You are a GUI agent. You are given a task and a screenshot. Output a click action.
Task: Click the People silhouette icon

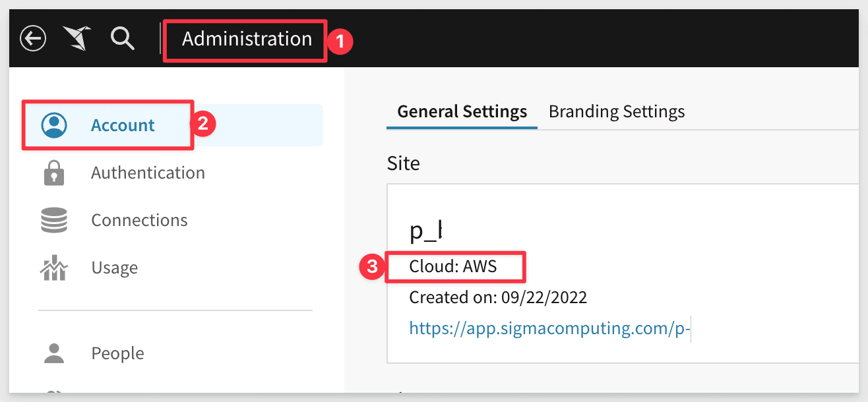tap(53, 353)
